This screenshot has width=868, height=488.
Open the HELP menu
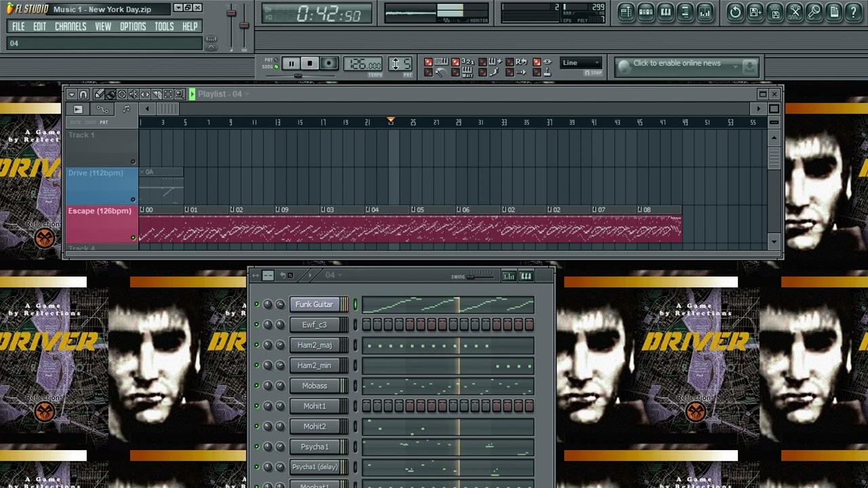(x=190, y=26)
